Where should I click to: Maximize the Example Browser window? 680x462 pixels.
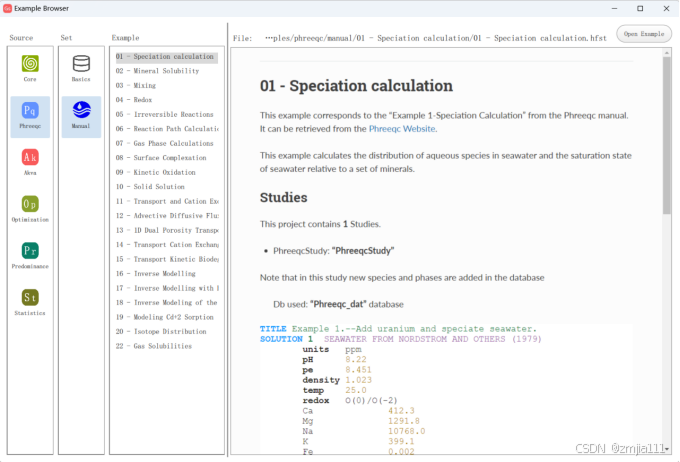[x=640, y=8]
